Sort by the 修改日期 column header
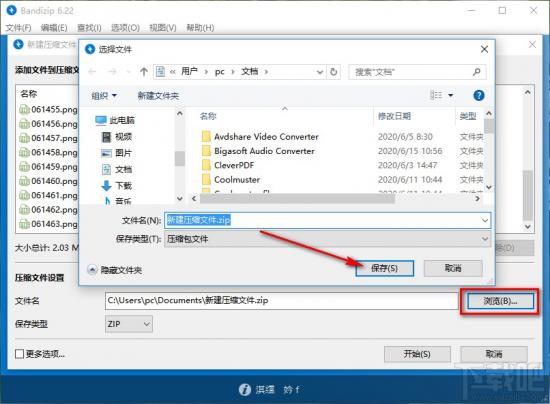550x404 pixels. (x=394, y=116)
